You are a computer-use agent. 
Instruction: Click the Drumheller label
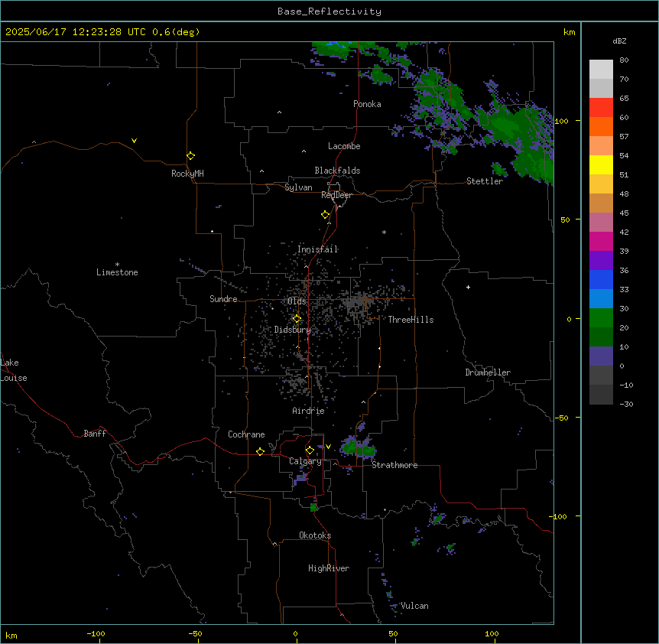pyautogui.click(x=488, y=372)
